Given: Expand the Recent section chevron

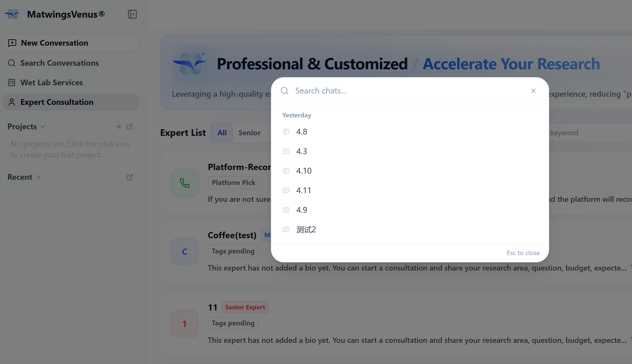Looking at the screenshot, I should [38, 177].
